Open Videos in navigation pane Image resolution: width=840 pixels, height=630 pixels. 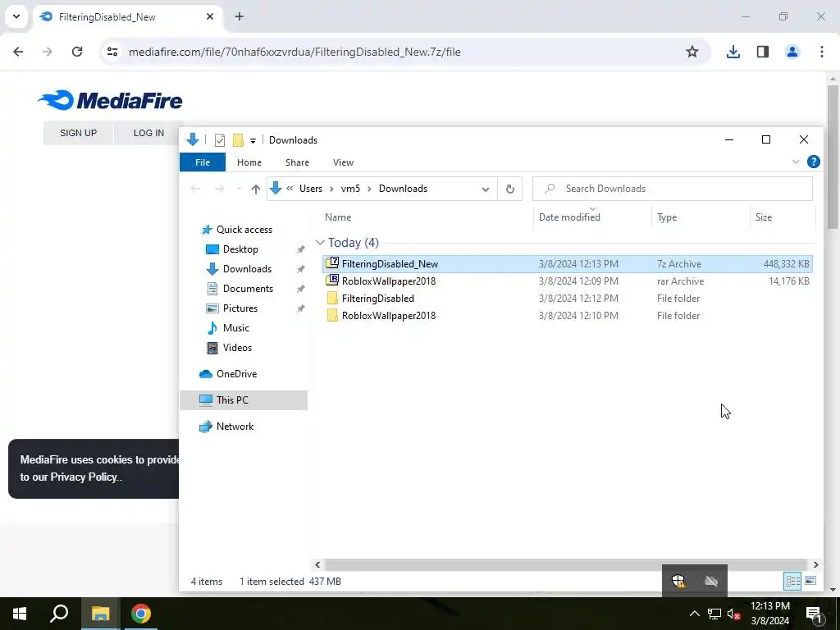point(237,348)
